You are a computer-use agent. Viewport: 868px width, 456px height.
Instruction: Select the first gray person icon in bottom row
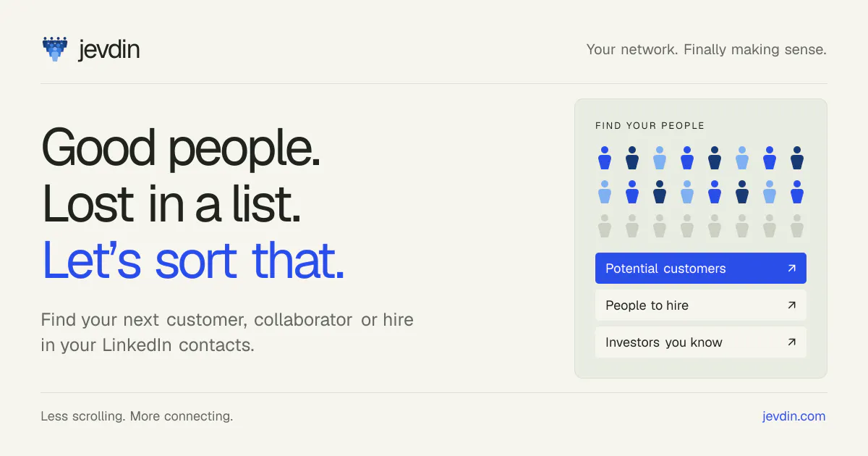605,226
